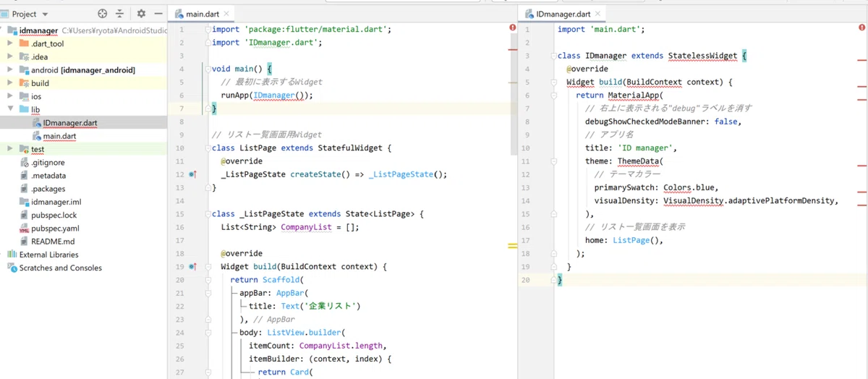868x379 pixels.
Task: Fold imports at line 1 in main.dart
Action: click(x=208, y=30)
